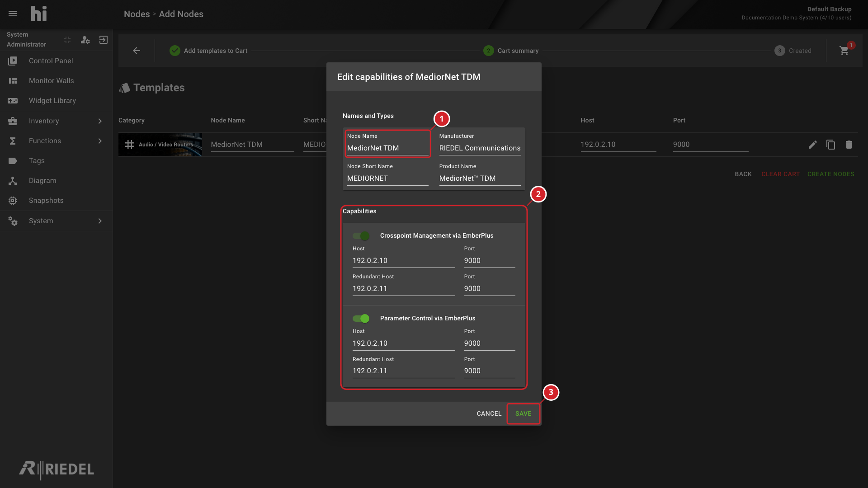Image resolution: width=868 pixels, height=488 pixels.
Task: Edit the Product Name field
Action: pos(480,178)
